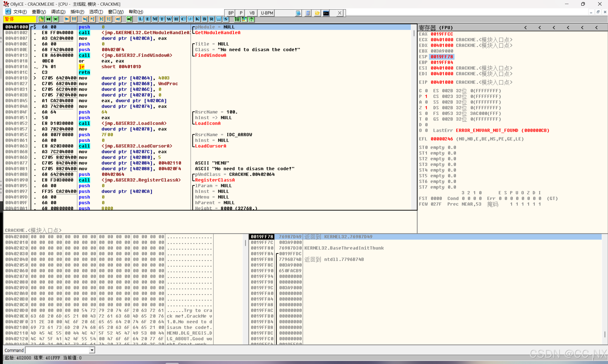The height and width of the screenshot is (364, 608).
Task: Click the appearance options colored grid icon
Action: [x=244, y=19]
